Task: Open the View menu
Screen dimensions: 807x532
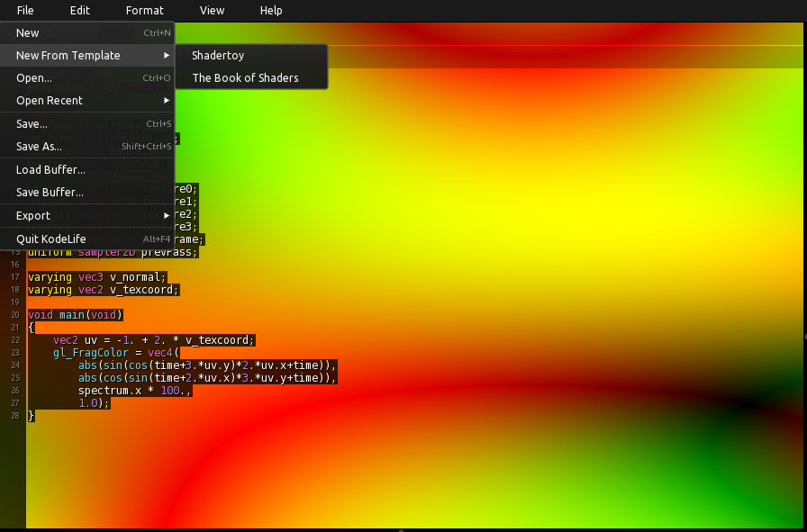Action: tap(212, 10)
